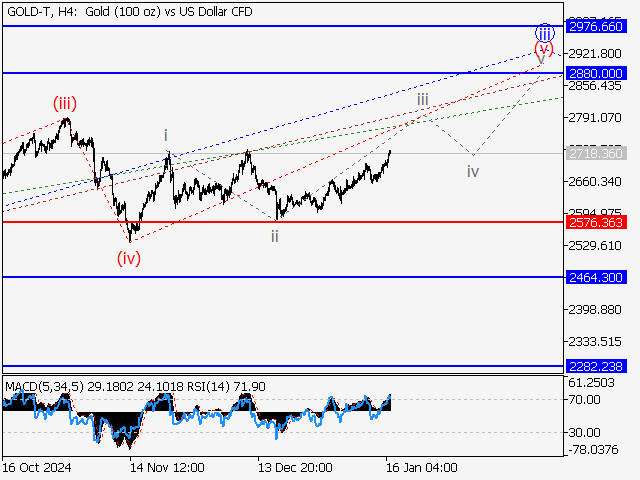640x480 pixels.
Task: Select the circled red (v) wave marker
Action: (x=543, y=47)
